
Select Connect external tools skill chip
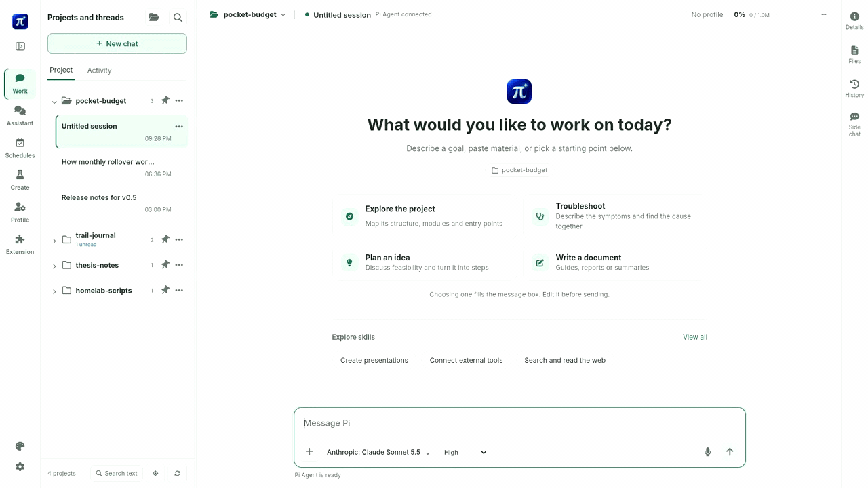[466, 360]
